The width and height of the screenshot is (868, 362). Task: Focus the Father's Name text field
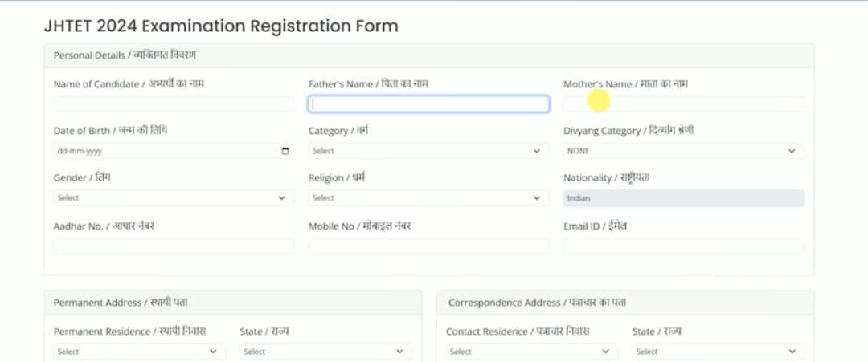coord(428,104)
